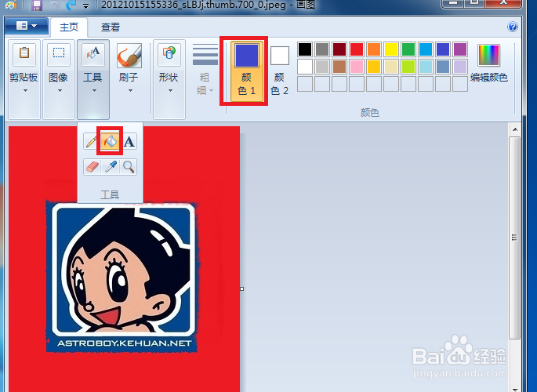This screenshot has width=537, height=392.
Task: Pick the gold color swatch
Action: click(374, 67)
